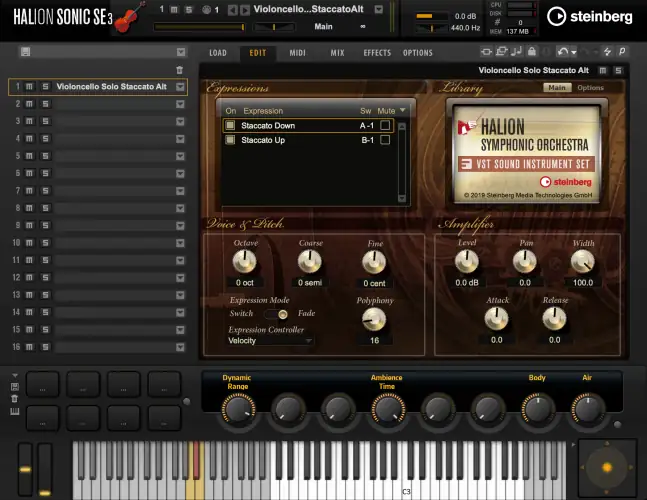Click the Options button in Library panel
Viewport: 647px width, 500px height.
pos(591,88)
